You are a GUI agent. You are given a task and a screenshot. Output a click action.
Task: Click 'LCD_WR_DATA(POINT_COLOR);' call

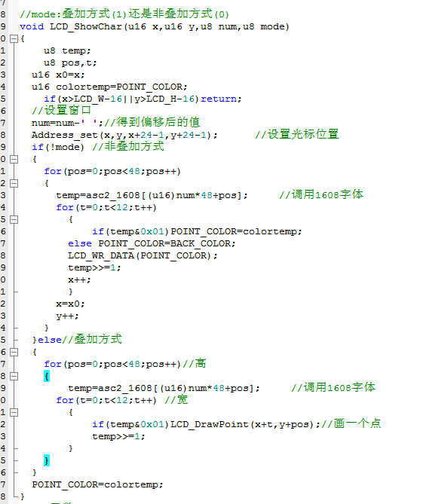pyautogui.click(x=143, y=255)
